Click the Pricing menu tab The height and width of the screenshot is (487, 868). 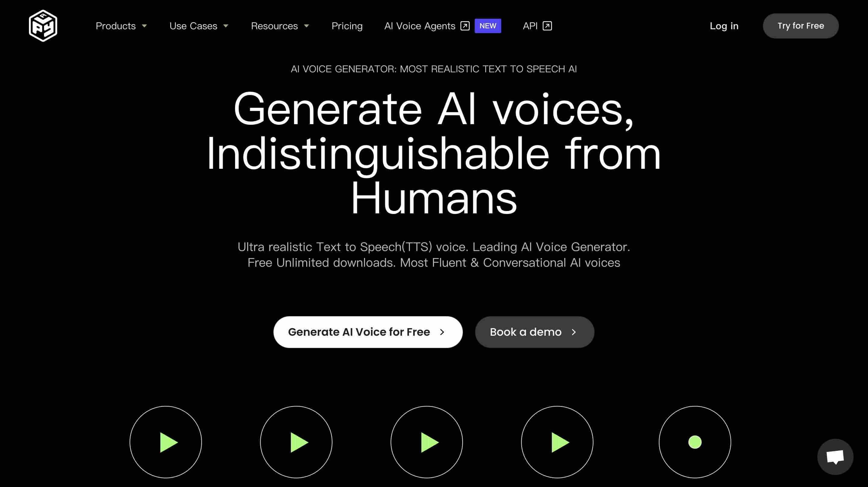(347, 26)
